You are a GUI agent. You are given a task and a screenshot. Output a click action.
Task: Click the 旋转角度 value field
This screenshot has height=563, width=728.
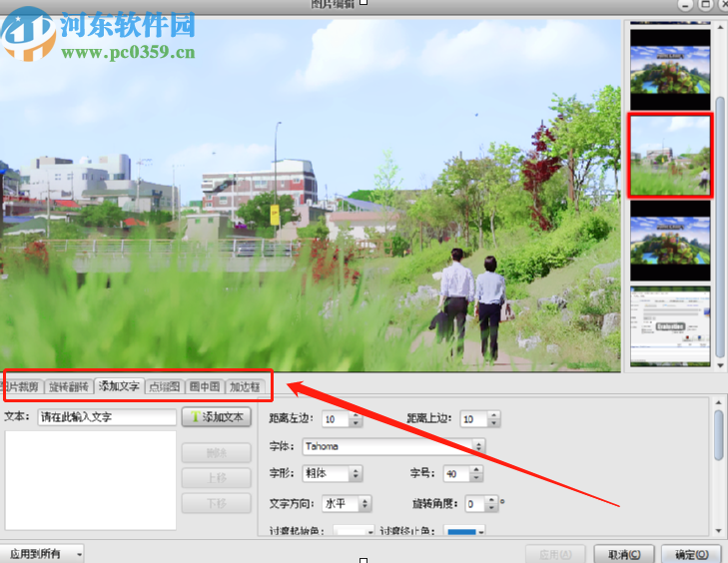475,504
